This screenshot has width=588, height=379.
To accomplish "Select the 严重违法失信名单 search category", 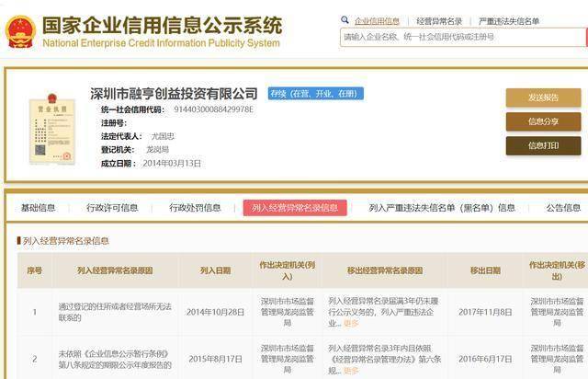I will click(x=508, y=21).
